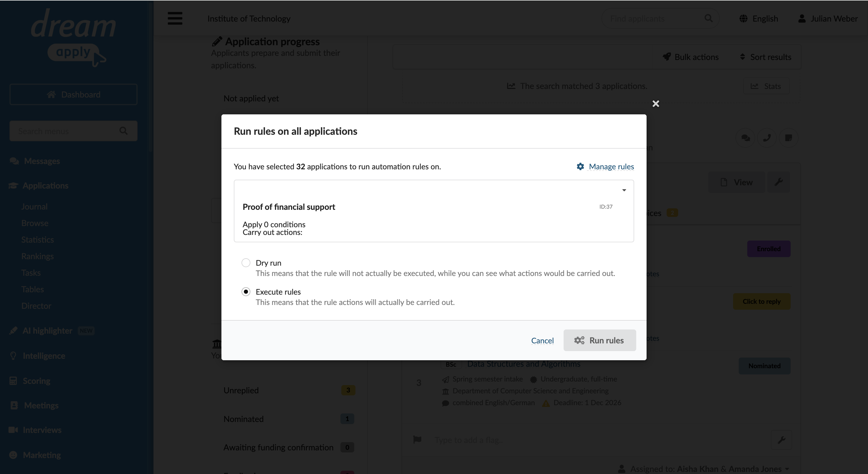Screen dimensions: 868x474
Task: Cancel the run rules dialog
Action: pyautogui.click(x=542, y=340)
